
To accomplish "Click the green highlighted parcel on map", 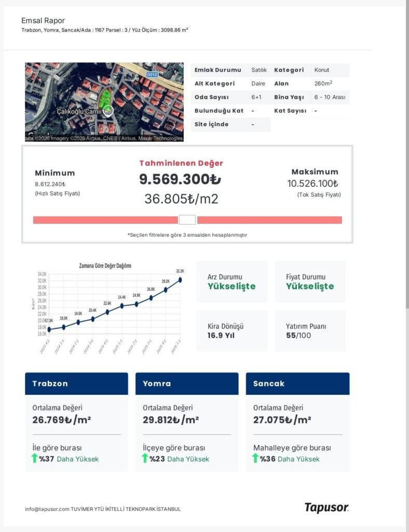I will click(105, 98).
